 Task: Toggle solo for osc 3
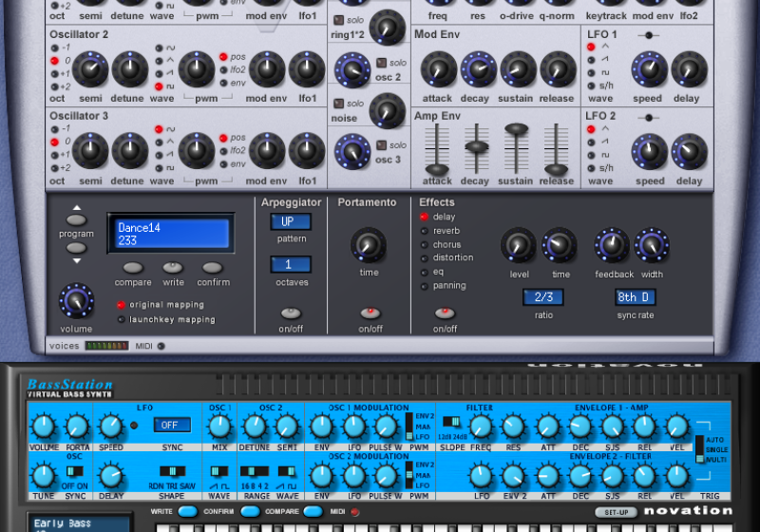point(382,145)
